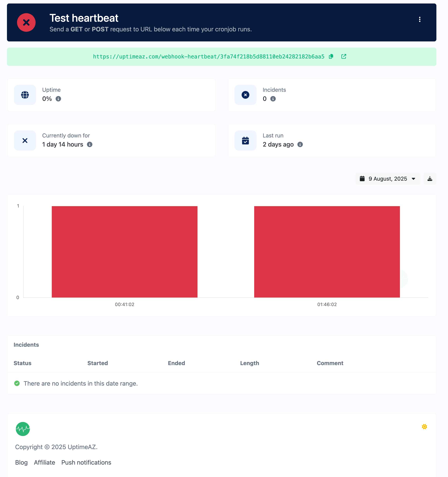The width and height of the screenshot is (448, 477).
Task: Show info beside 1 day 14 hours
Action: [90, 144]
